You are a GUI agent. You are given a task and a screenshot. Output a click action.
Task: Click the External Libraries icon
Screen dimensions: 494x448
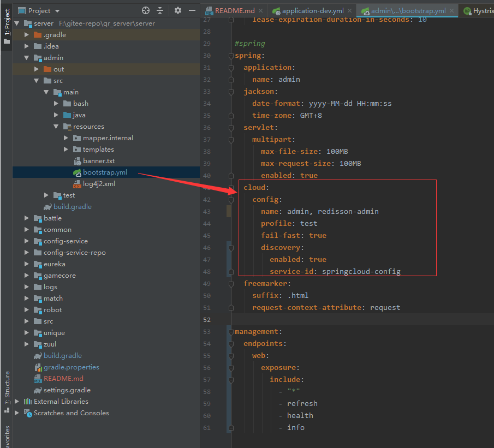(x=28, y=402)
